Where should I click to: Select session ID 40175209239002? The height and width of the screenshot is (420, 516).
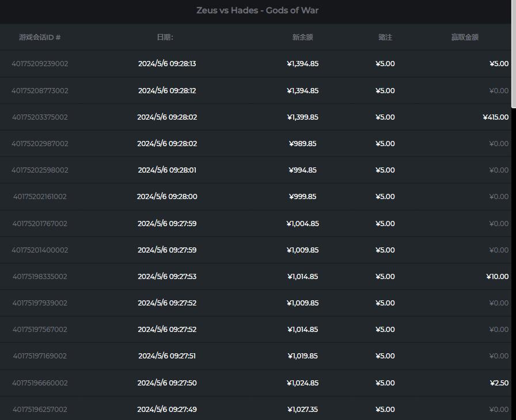[40, 64]
